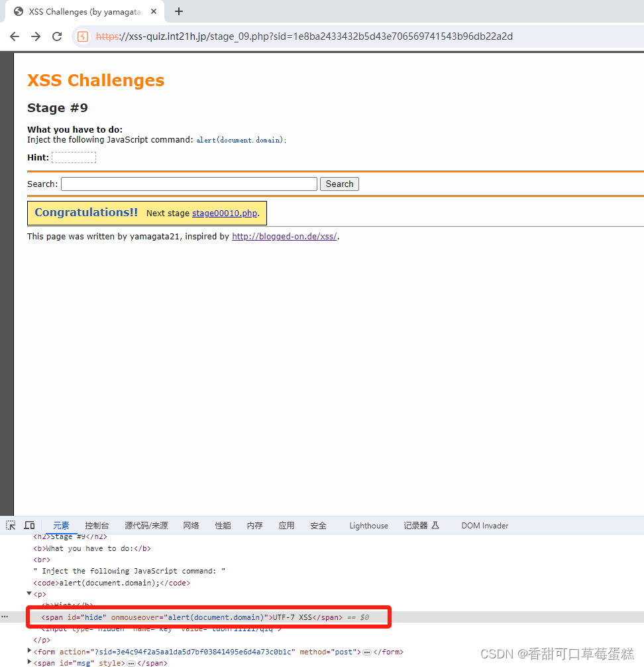Screen dimensions: 644x667
Task: Open the Lighthouse panel
Action: pos(368,525)
